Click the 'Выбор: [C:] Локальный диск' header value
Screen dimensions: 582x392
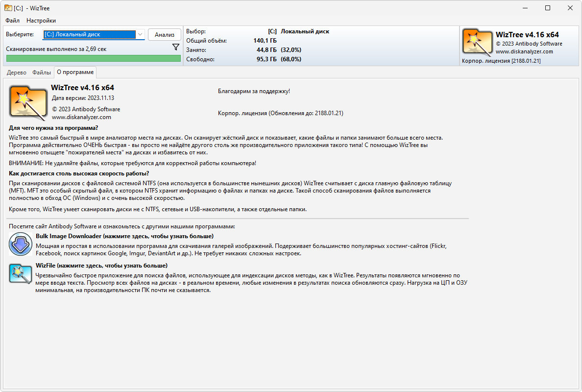point(298,31)
